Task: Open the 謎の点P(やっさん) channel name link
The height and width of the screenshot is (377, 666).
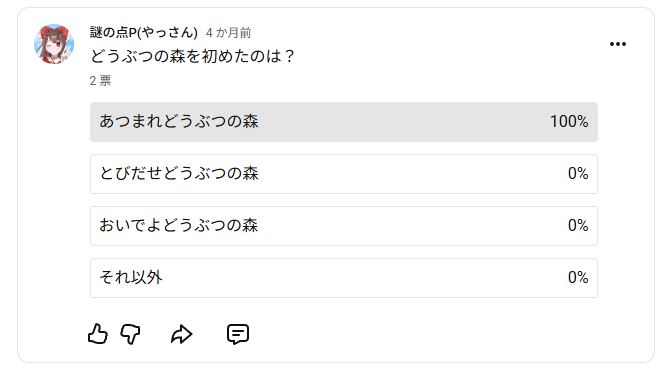Action: tap(144, 32)
